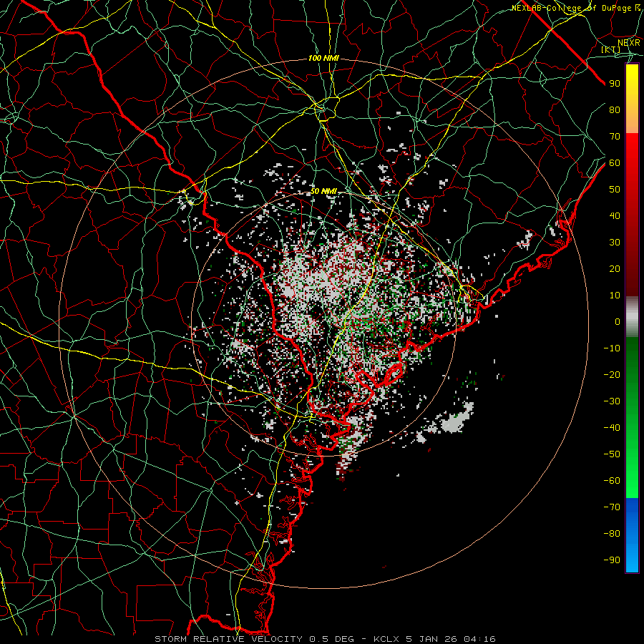The image size is (644, 644).
Task: Click the 04:16 timestamp
Action: pyautogui.click(x=479, y=639)
